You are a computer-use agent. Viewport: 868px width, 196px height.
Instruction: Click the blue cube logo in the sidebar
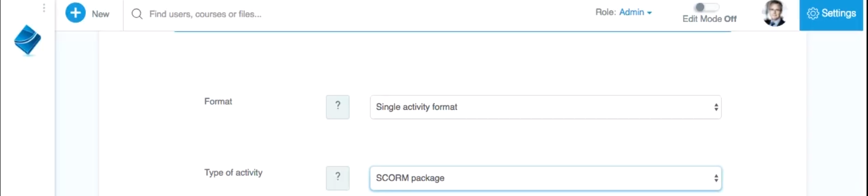[28, 40]
